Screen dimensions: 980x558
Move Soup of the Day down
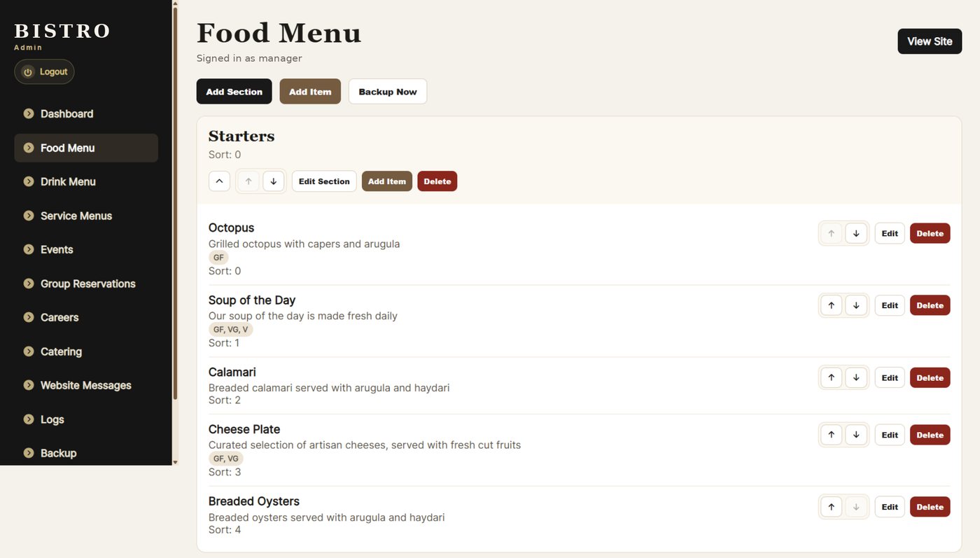pos(856,305)
